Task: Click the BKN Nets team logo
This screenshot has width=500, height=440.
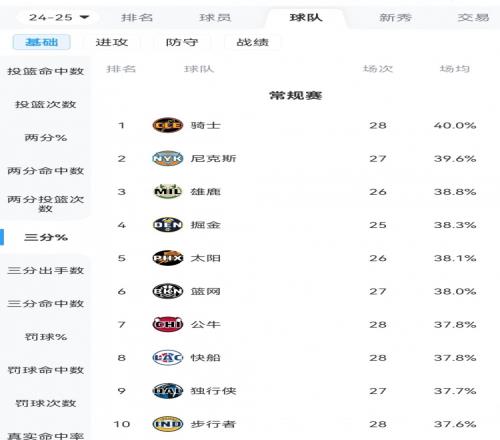Action: tap(168, 291)
